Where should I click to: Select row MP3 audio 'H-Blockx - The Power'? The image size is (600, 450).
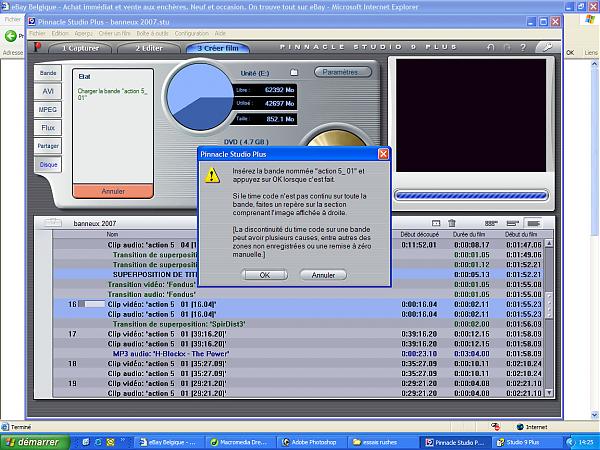(298, 354)
